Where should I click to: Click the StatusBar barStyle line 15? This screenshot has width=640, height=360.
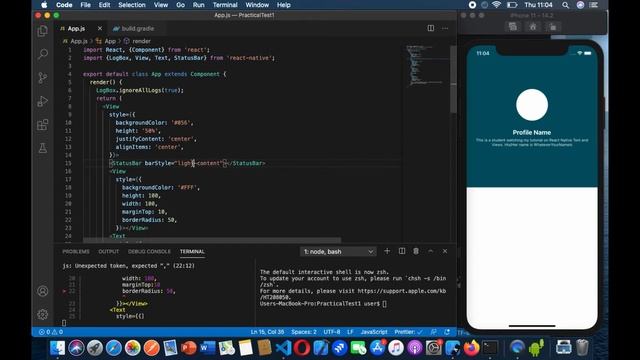(187, 163)
